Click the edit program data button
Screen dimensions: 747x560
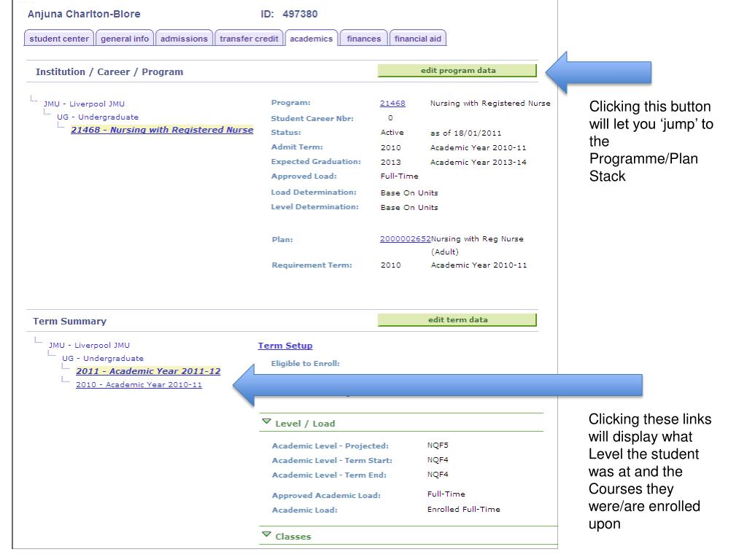click(x=457, y=71)
